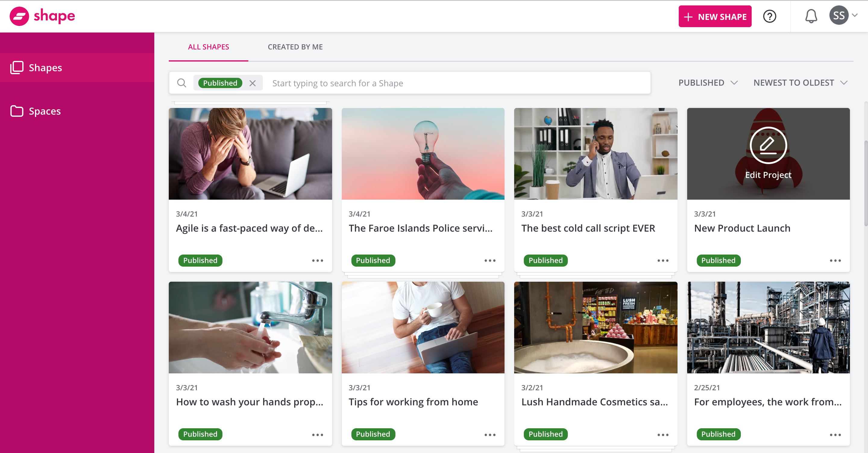Open more options on New Product Launch

pos(835,260)
